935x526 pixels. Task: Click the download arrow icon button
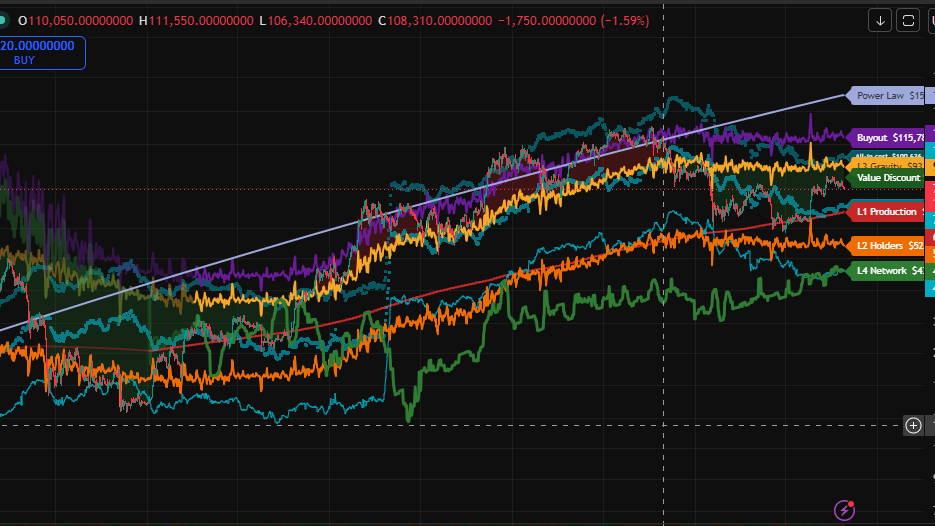click(x=880, y=21)
